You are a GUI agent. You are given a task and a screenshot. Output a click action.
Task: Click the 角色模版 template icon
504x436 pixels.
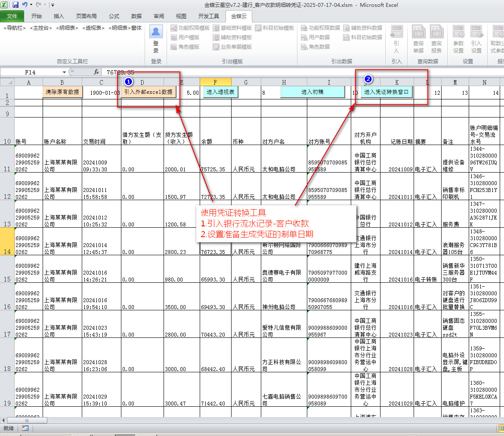click(174, 47)
